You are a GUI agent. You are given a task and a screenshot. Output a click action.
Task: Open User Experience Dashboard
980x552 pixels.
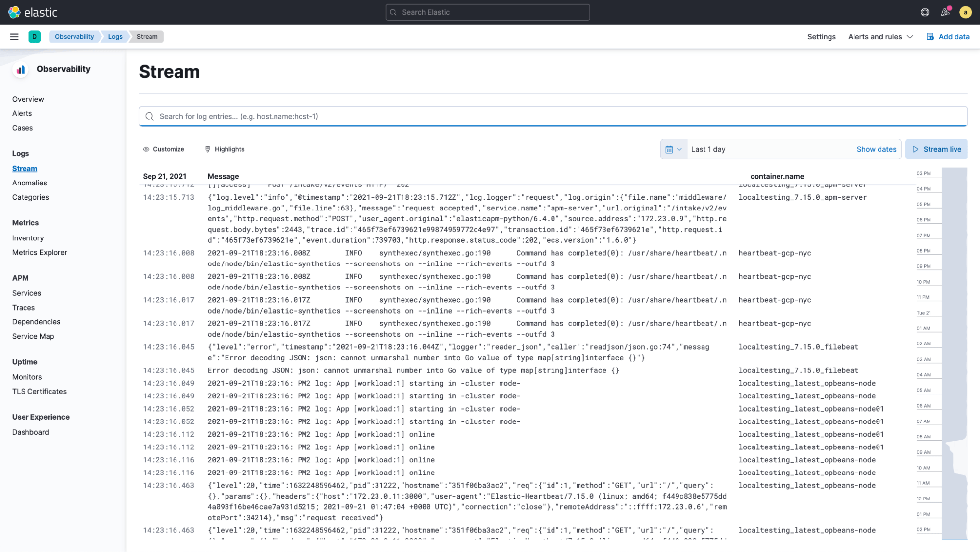click(x=30, y=432)
